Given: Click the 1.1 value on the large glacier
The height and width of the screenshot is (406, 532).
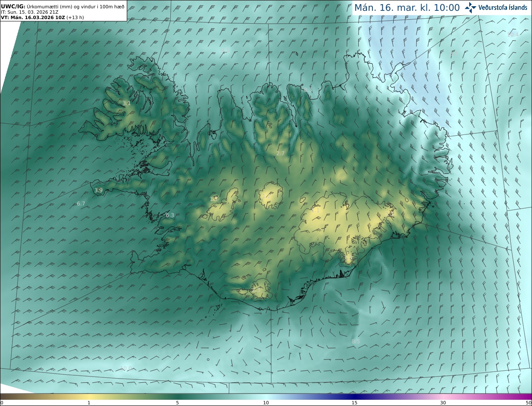Looking at the screenshot, I should (x=315, y=210).
